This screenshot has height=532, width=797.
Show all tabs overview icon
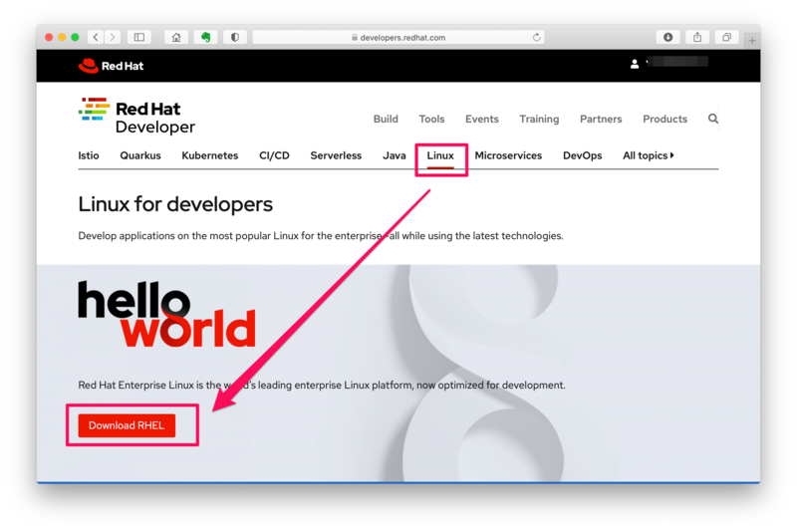click(x=727, y=37)
